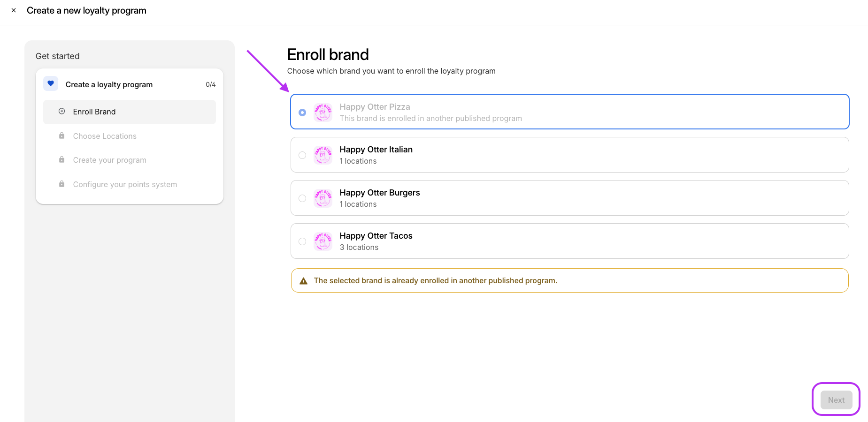The height and width of the screenshot is (422, 868).
Task: Click the Create a loyalty program header
Action: (109, 84)
